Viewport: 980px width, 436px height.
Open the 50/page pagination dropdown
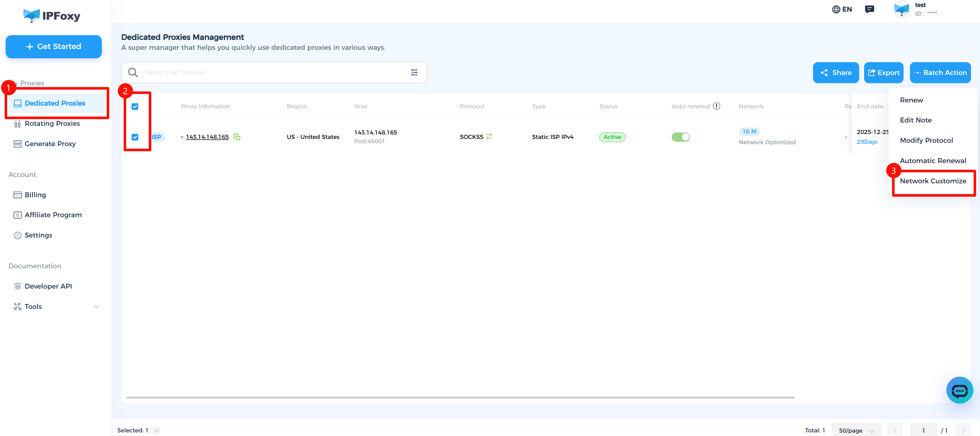click(856, 430)
